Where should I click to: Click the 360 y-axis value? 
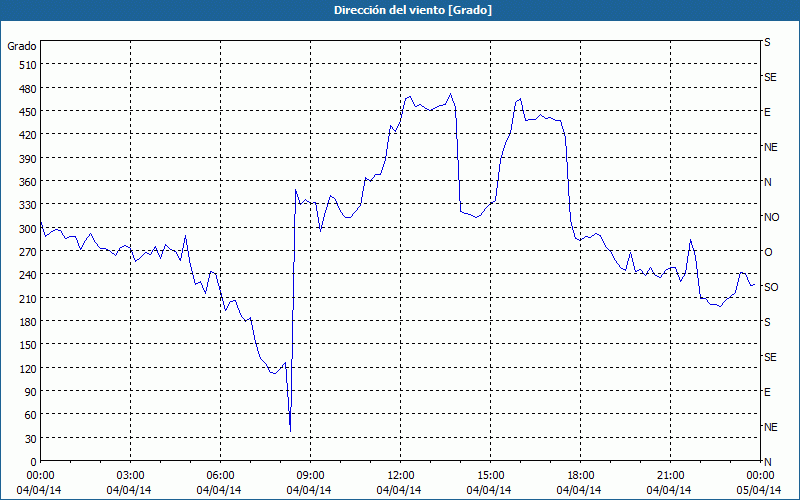coord(28,182)
